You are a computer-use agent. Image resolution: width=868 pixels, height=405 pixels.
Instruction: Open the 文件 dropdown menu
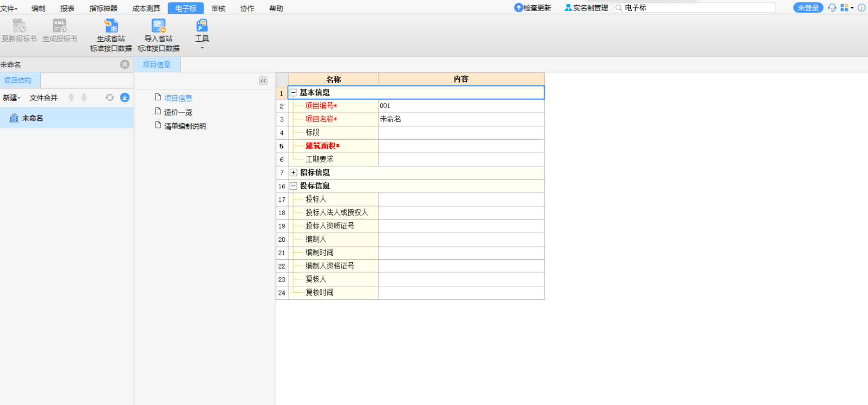(9, 8)
